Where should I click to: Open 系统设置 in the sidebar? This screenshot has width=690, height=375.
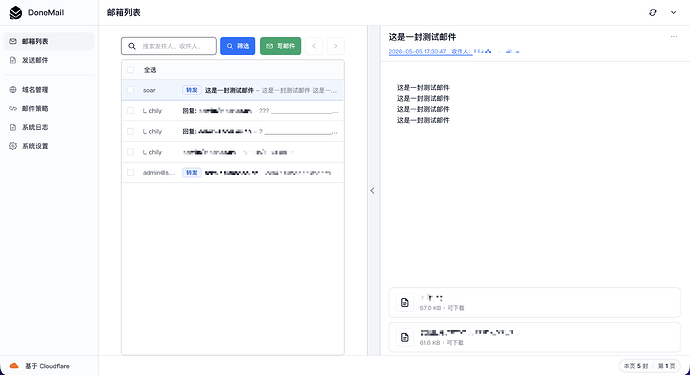[49, 146]
